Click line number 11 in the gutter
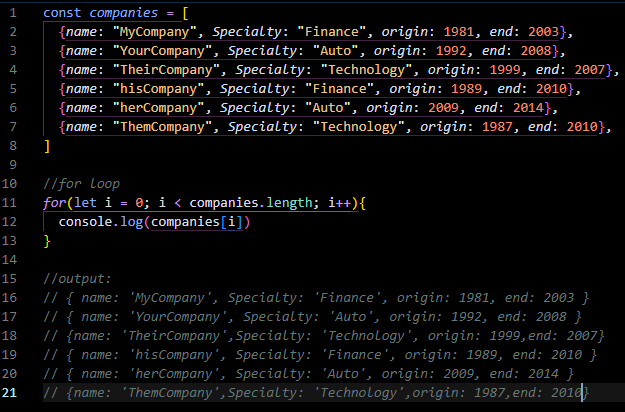Viewport: 625px width, 412px height. point(10,203)
